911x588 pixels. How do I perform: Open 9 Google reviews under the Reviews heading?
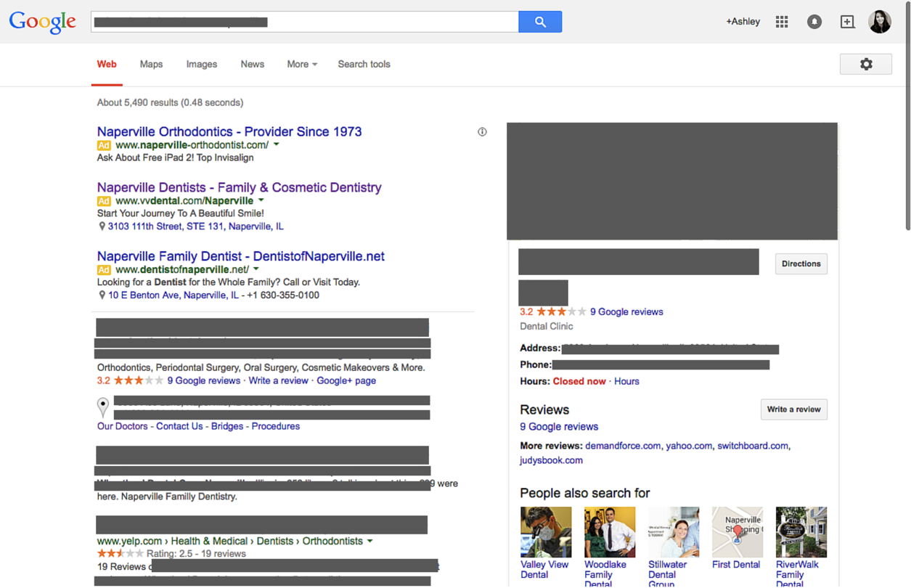559,427
